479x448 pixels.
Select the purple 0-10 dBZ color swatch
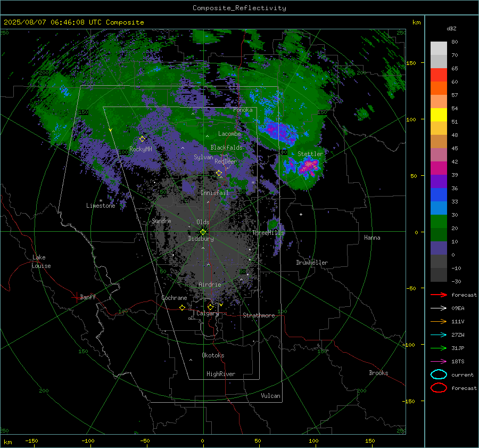439,248
